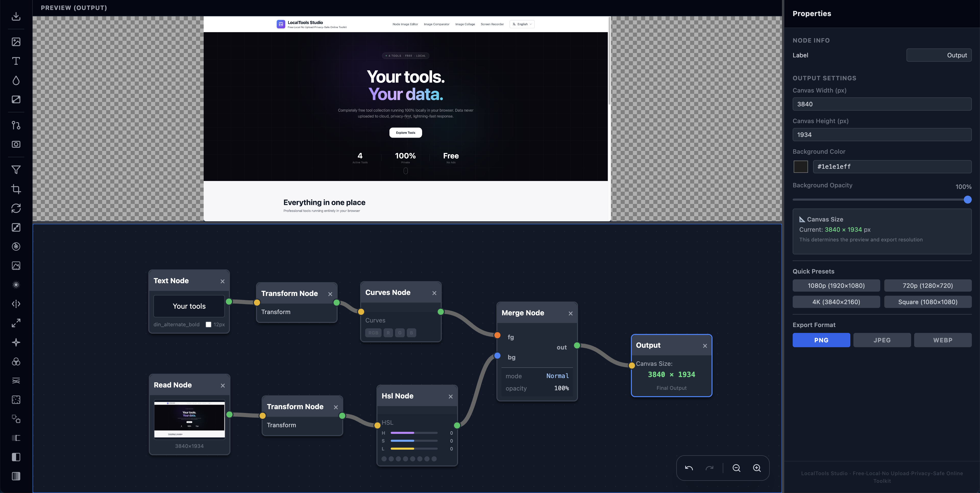Enable the B channel in the Curves Node
980x493 pixels.
[411, 333]
